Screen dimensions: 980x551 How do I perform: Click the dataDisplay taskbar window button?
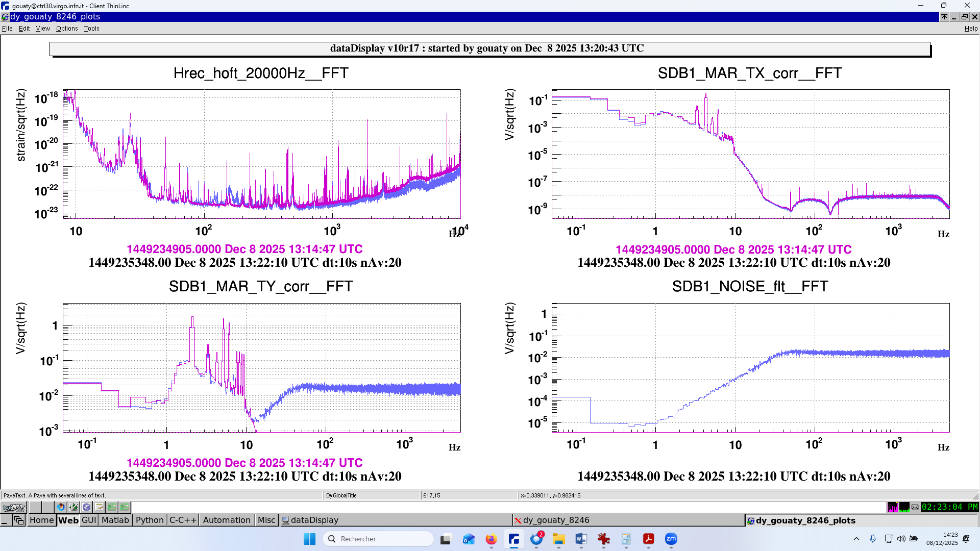(x=314, y=520)
